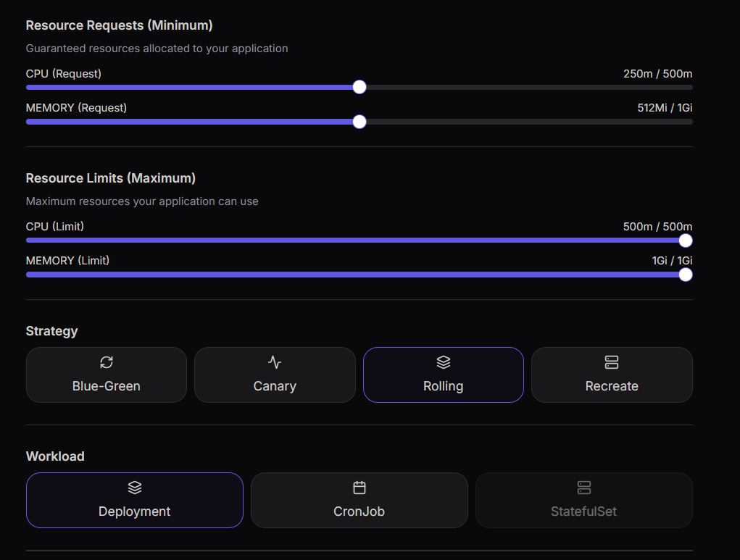
Task: Select the StatefulSet workload label
Action: (x=584, y=511)
